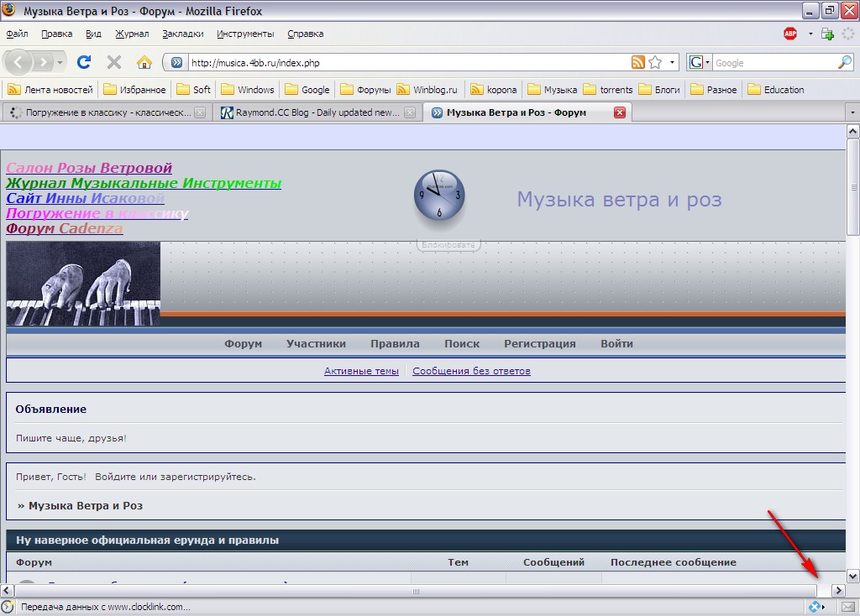Click the analog clock widget
860x616 pixels.
point(438,196)
